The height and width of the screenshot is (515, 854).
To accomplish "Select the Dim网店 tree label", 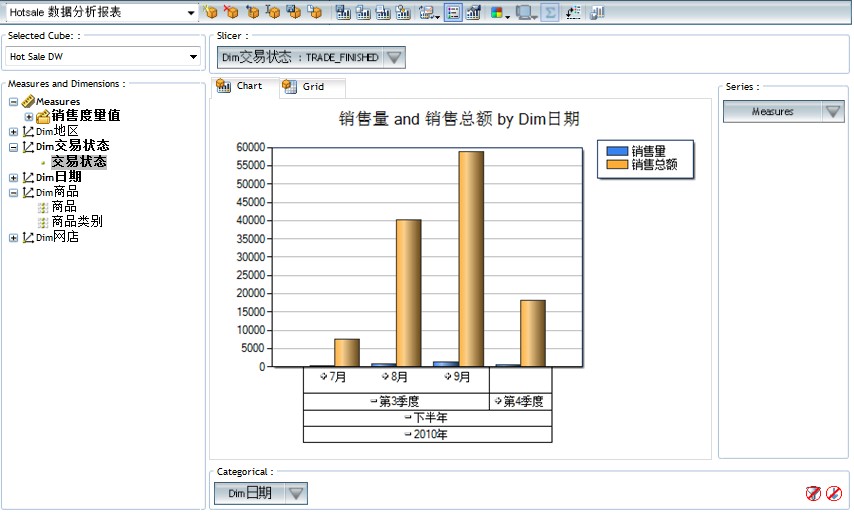I will pyautogui.click(x=57, y=237).
